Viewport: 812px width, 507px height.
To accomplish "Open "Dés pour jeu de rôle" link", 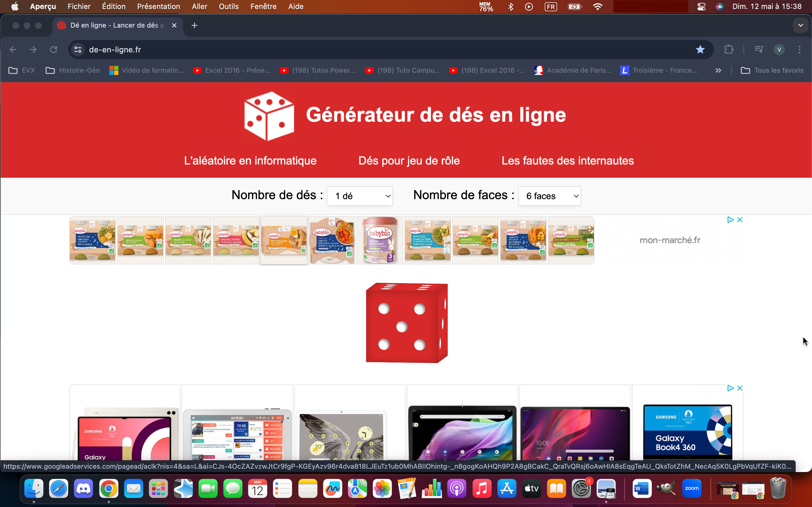I will pos(409,161).
